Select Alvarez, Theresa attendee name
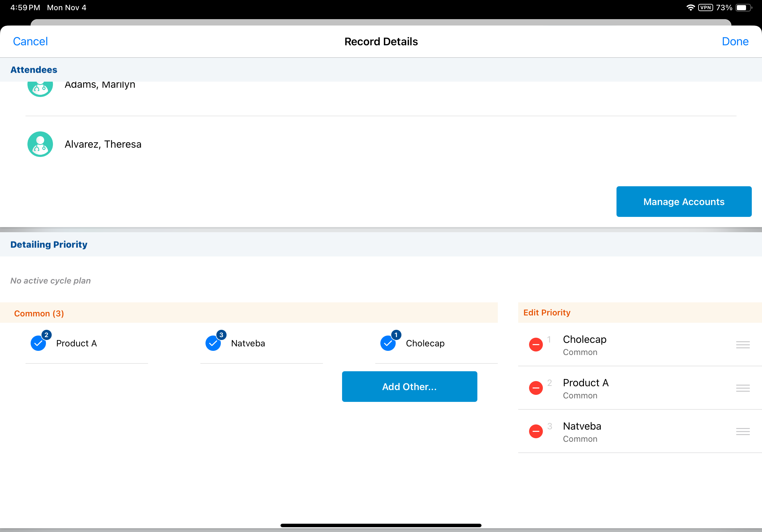762x532 pixels. 103,144
